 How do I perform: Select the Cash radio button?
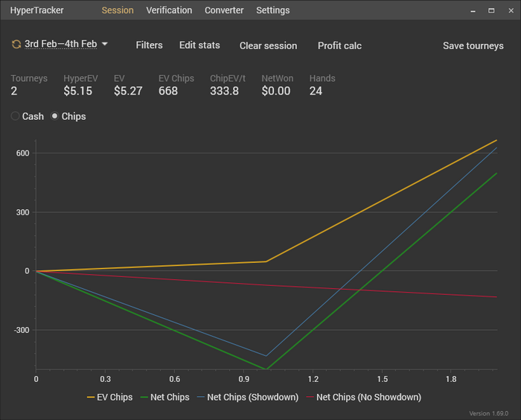coord(15,116)
